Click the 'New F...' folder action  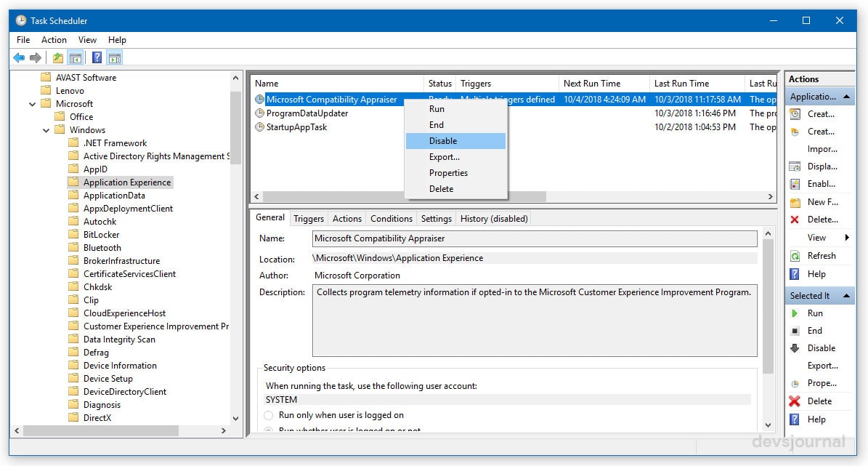click(823, 202)
